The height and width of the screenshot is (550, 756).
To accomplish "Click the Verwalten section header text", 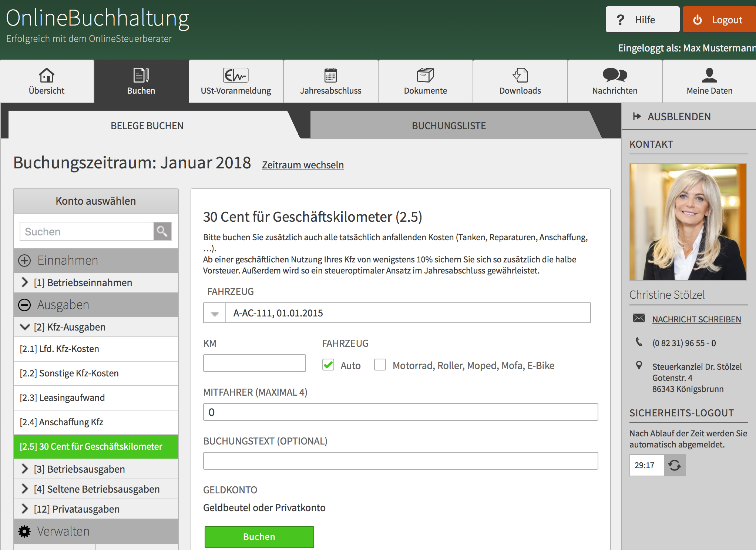I will click(63, 531).
